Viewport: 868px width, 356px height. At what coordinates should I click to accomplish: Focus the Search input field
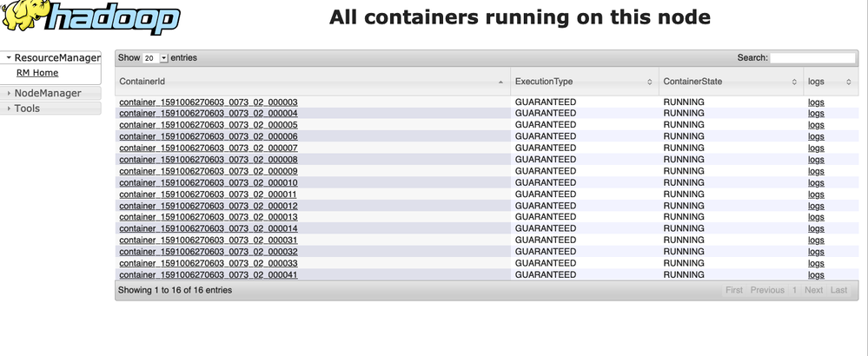[812, 58]
